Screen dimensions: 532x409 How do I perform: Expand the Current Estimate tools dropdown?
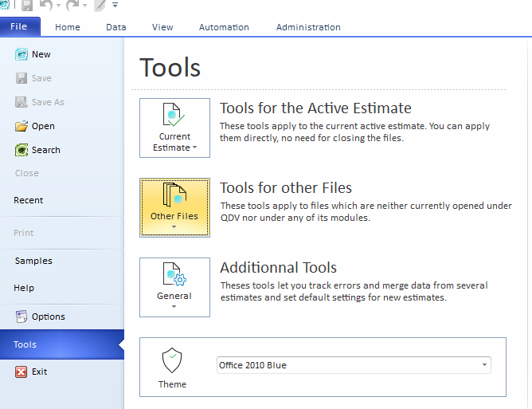click(174, 128)
